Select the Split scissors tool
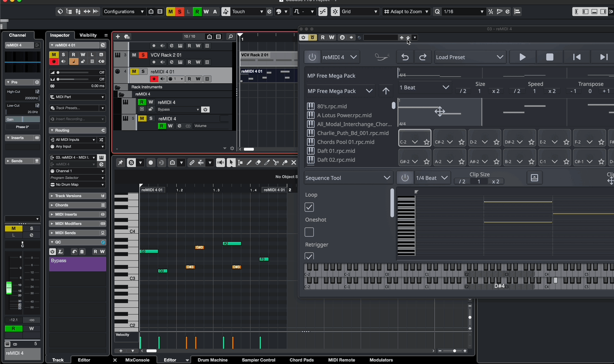The image size is (614, 364). [x=276, y=163]
